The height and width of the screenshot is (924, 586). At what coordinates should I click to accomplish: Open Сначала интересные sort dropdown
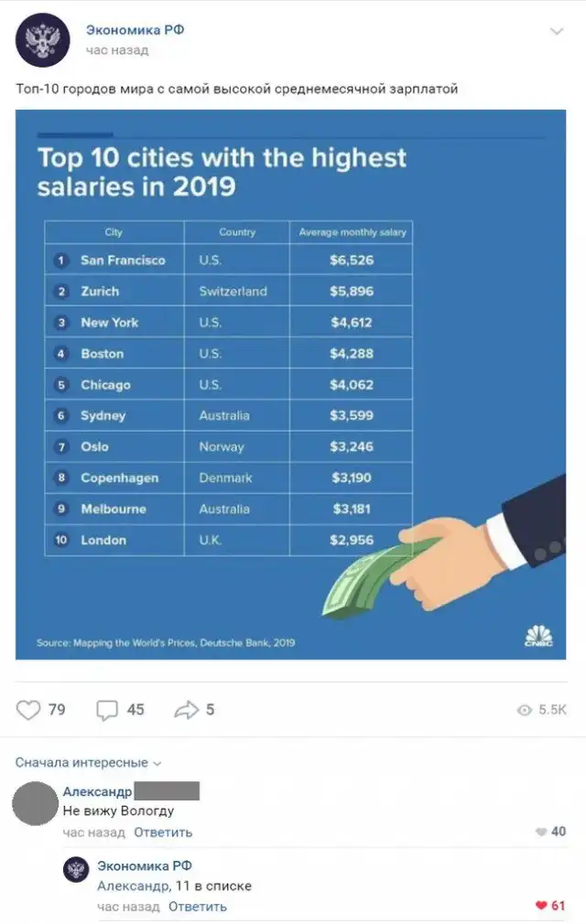coord(88,763)
